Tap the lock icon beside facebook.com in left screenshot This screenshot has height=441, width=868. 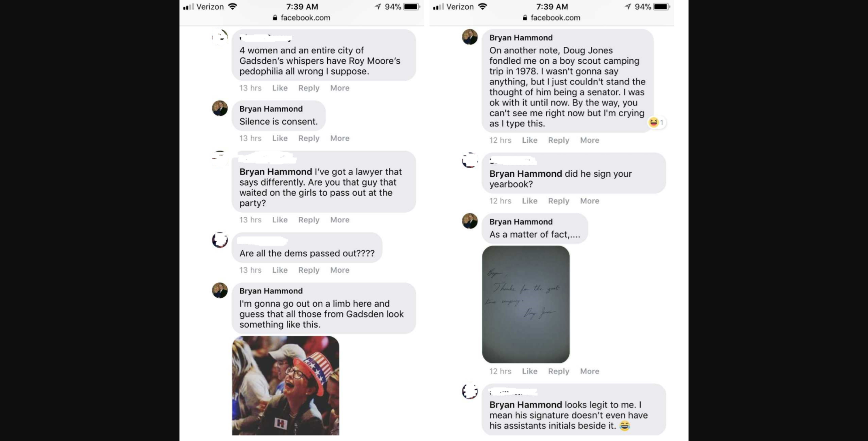click(275, 17)
